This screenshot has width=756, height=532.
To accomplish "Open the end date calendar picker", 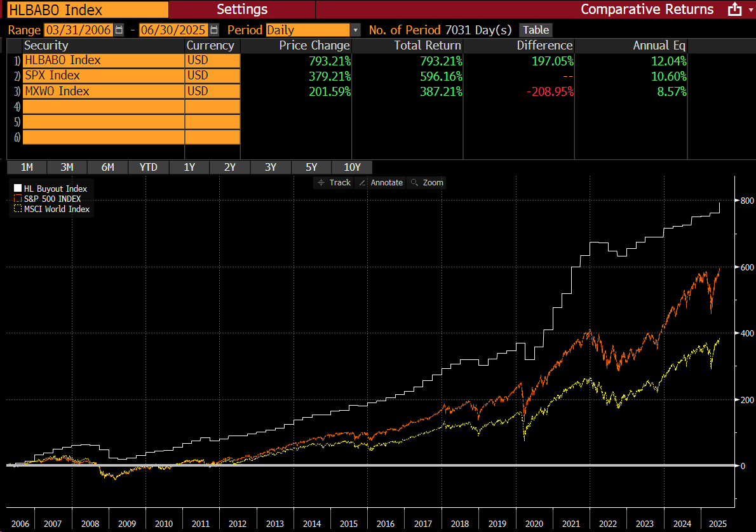I will [x=213, y=30].
